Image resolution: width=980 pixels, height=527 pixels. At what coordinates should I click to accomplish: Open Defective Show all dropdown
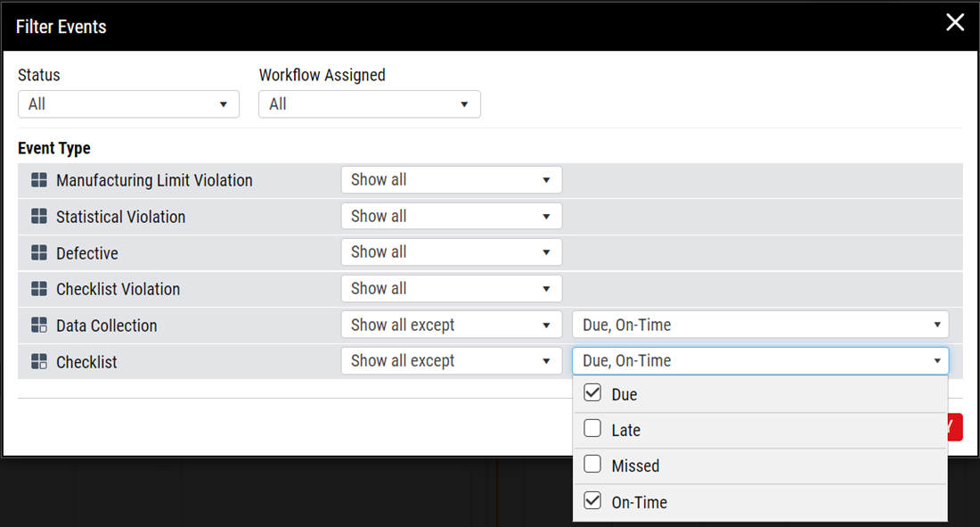(x=452, y=252)
